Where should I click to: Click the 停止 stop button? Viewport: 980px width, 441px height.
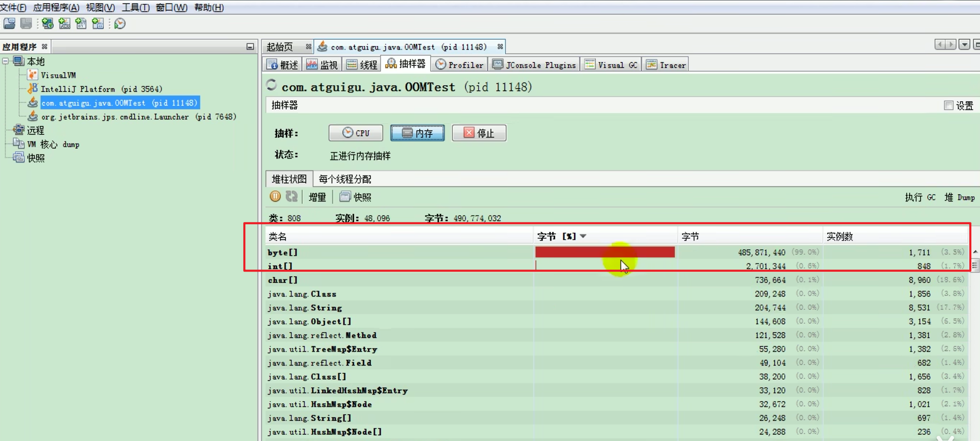click(x=479, y=133)
